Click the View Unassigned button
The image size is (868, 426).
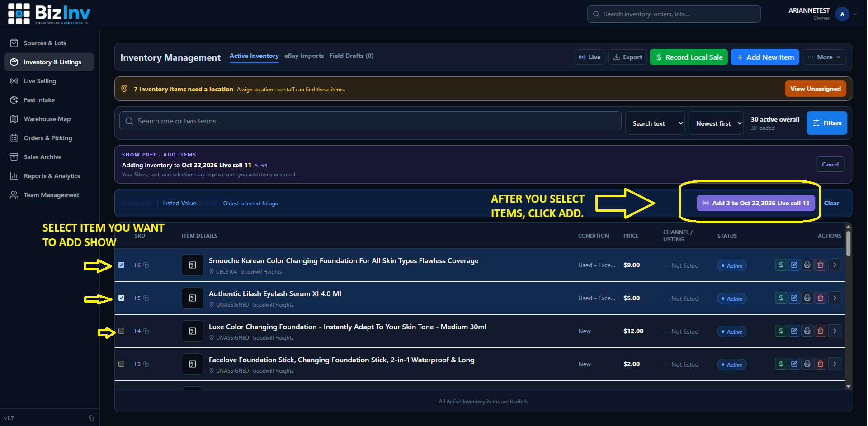[x=816, y=89]
